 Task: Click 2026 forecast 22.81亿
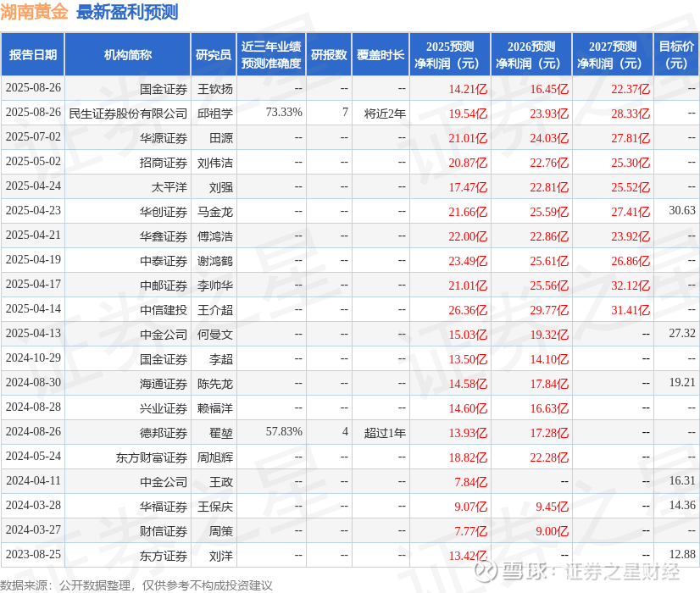point(549,187)
